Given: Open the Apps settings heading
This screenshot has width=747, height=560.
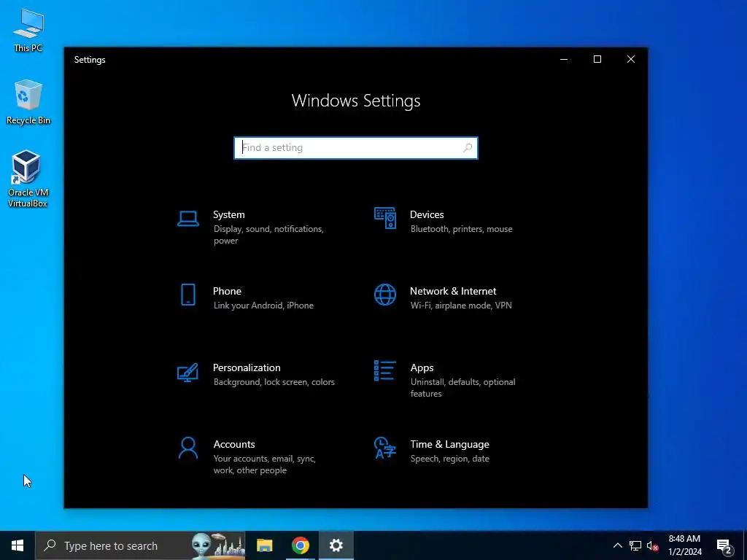Looking at the screenshot, I should click(x=422, y=367).
